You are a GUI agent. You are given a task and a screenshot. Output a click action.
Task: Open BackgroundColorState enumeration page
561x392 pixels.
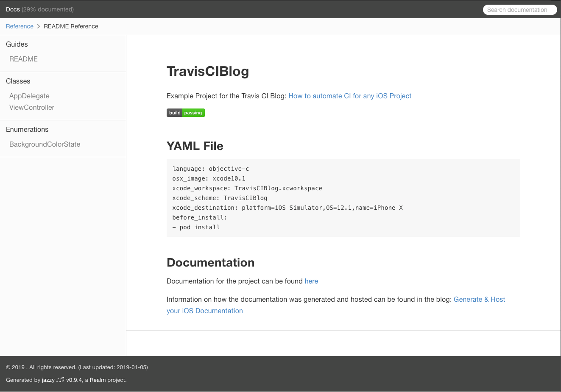45,144
